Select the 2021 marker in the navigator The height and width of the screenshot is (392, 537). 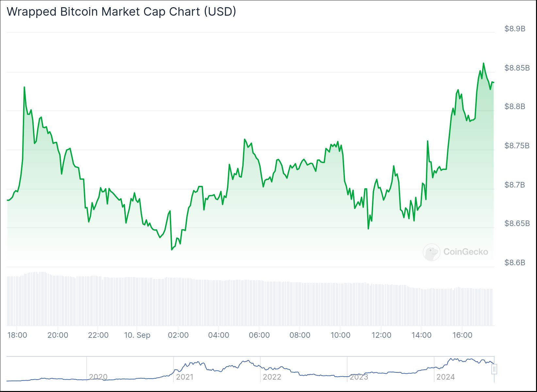[x=185, y=377]
